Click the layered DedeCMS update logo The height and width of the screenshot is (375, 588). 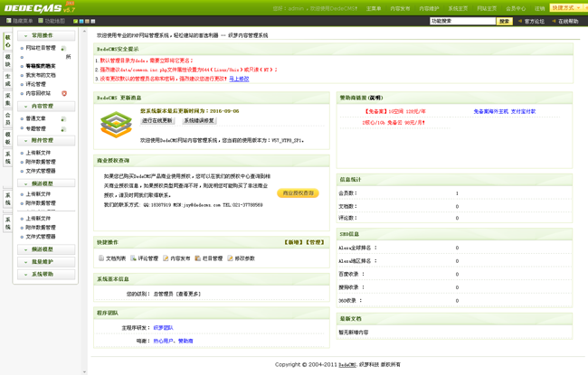tap(117, 125)
